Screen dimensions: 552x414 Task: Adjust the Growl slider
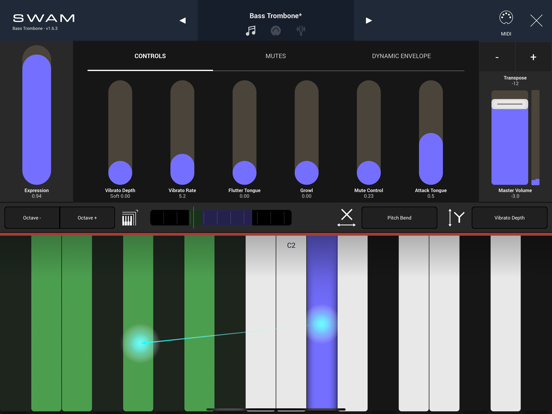[307, 132]
